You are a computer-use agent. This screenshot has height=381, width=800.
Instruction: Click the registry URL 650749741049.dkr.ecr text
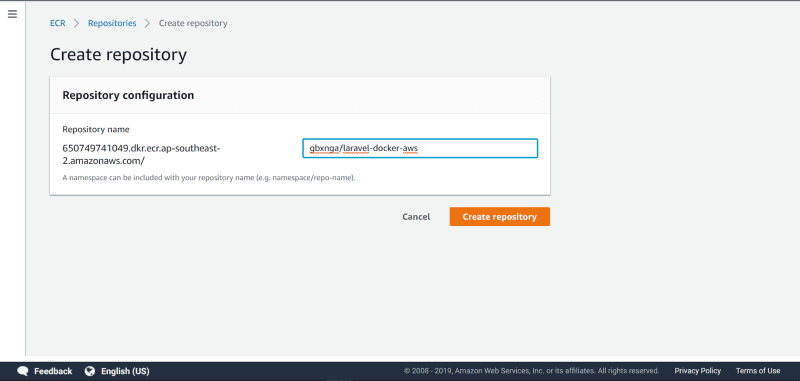click(x=141, y=155)
